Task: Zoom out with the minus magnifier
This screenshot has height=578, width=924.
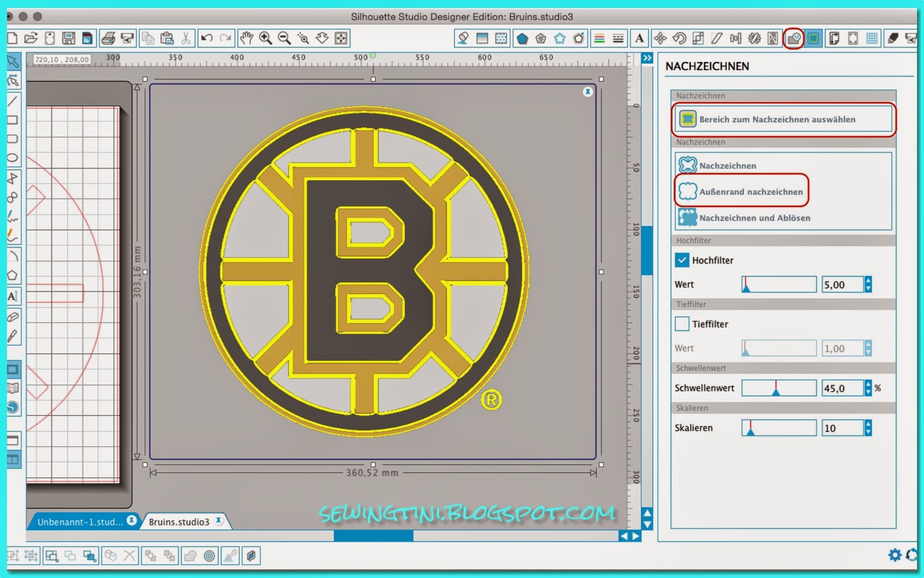Action: point(284,38)
